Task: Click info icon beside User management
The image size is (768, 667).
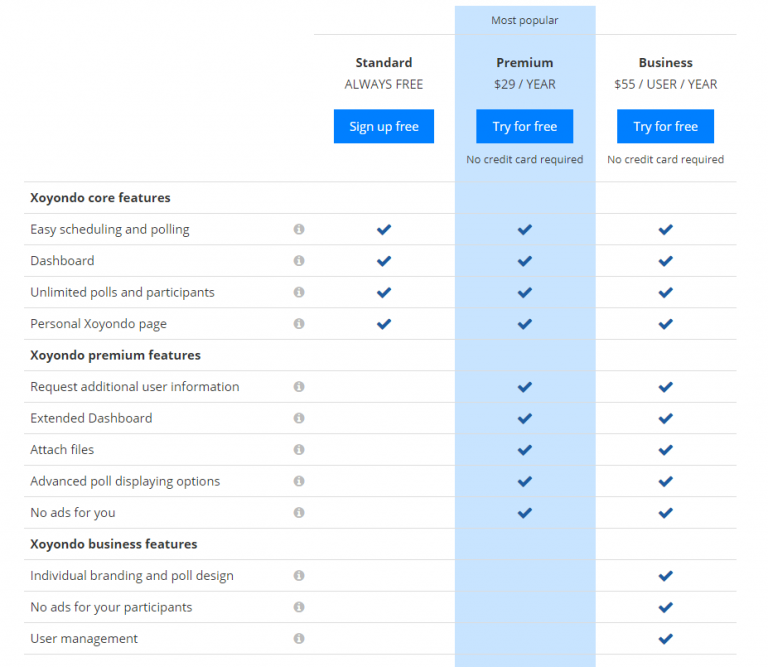Action: 298,639
